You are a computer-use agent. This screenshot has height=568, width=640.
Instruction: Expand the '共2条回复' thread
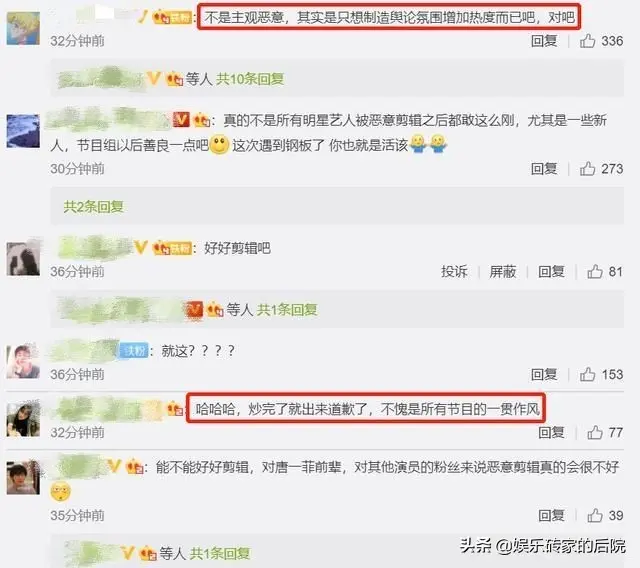pos(93,207)
